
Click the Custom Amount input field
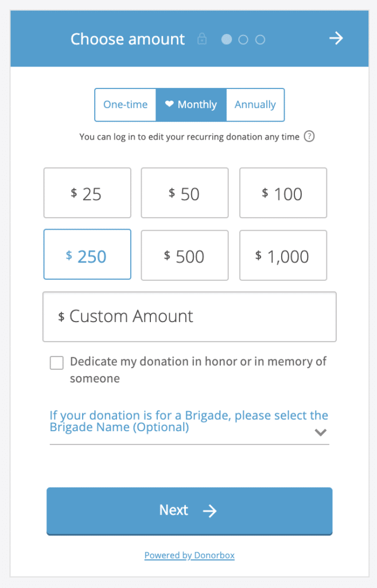[189, 316]
